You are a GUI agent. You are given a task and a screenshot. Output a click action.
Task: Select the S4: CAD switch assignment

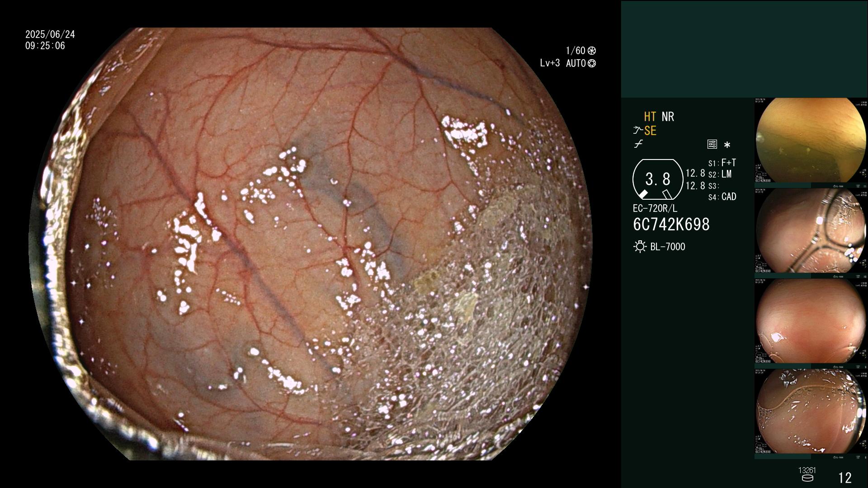[722, 197]
